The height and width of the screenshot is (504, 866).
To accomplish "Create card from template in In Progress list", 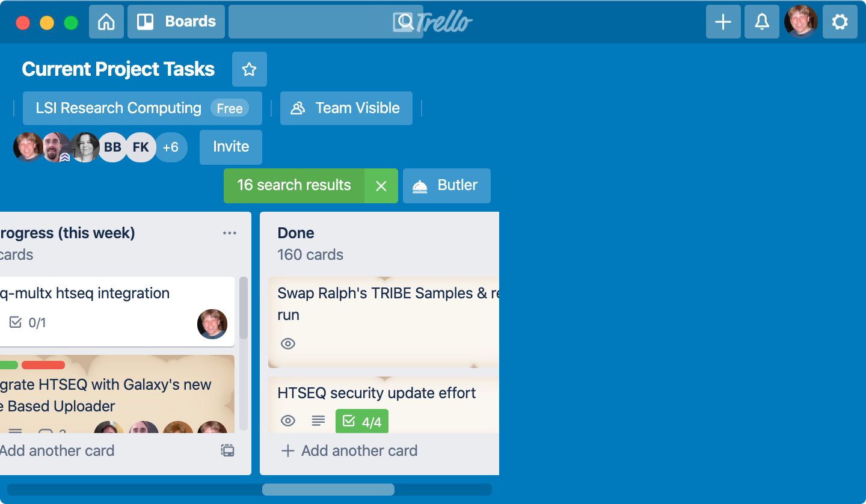I will [x=228, y=451].
